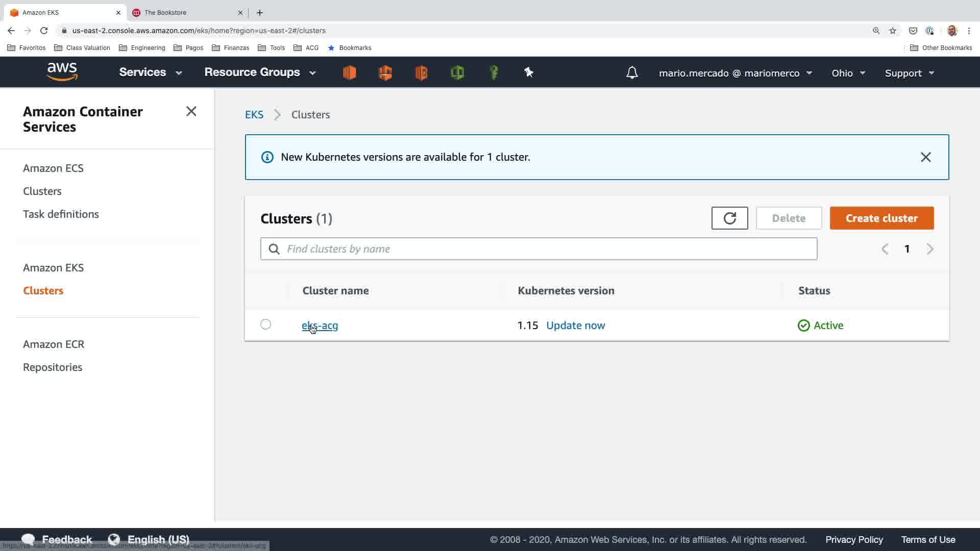980x551 pixels.
Task: Bookmark this page with the star icon
Action: pyautogui.click(x=893, y=31)
